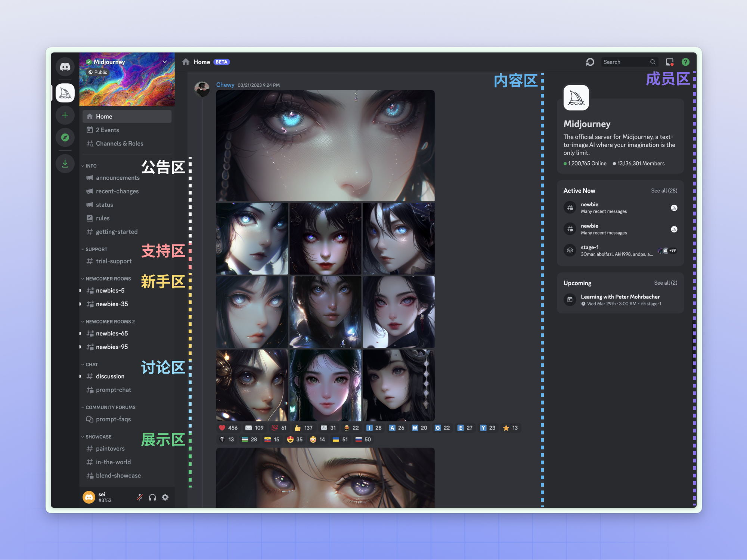
Task: Click Chewy's username above the message
Action: (x=225, y=85)
